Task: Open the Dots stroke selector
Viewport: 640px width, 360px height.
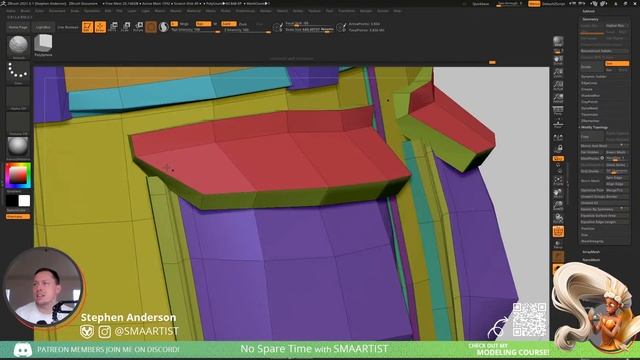Action: (x=18, y=72)
